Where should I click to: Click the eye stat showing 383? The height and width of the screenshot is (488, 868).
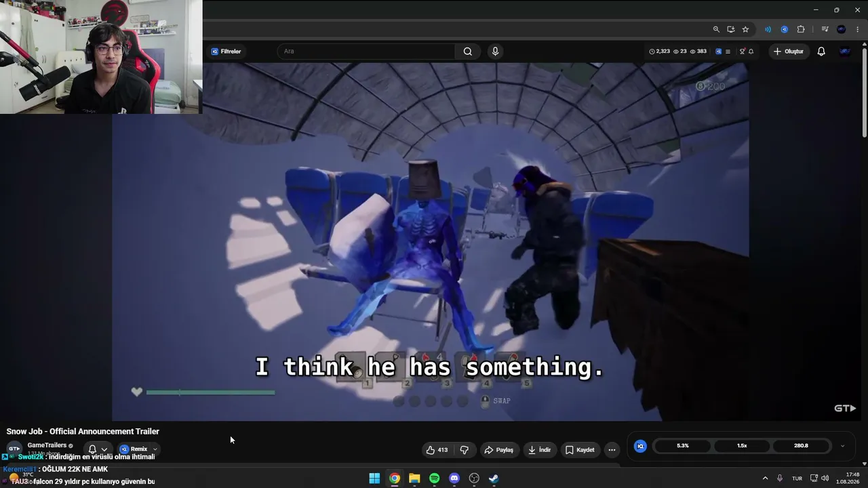point(698,52)
